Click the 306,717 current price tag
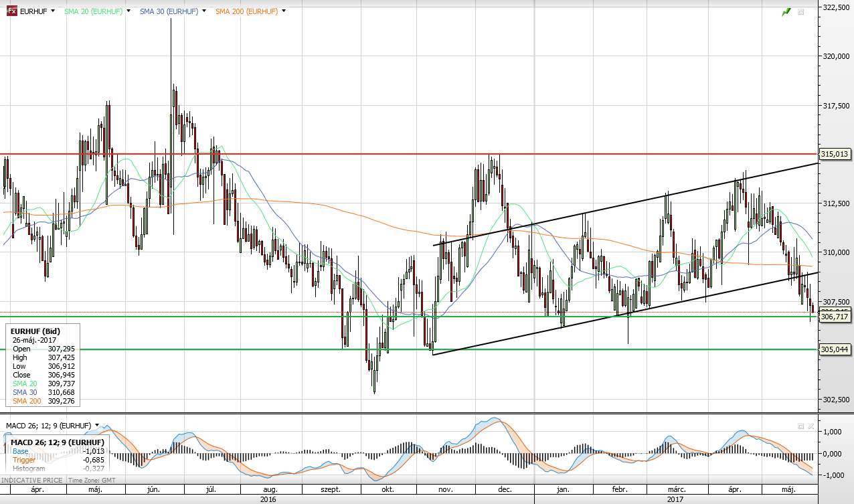This screenshot has width=854, height=504. coord(835,316)
